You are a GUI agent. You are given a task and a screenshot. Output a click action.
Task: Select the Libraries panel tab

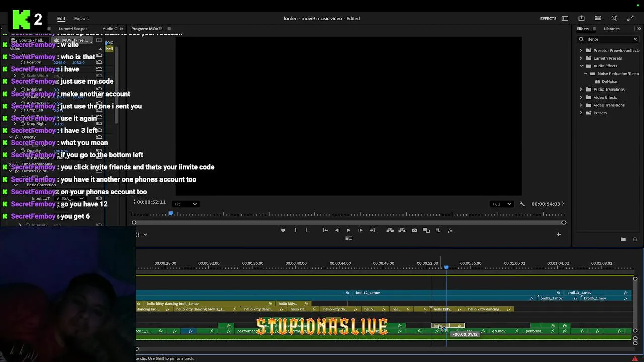coord(612,29)
